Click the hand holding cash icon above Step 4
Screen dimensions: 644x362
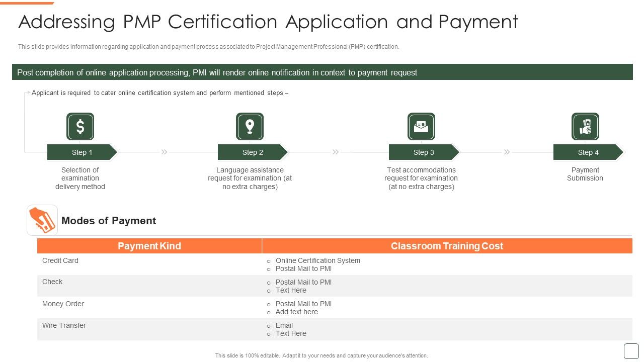tap(585, 127)
